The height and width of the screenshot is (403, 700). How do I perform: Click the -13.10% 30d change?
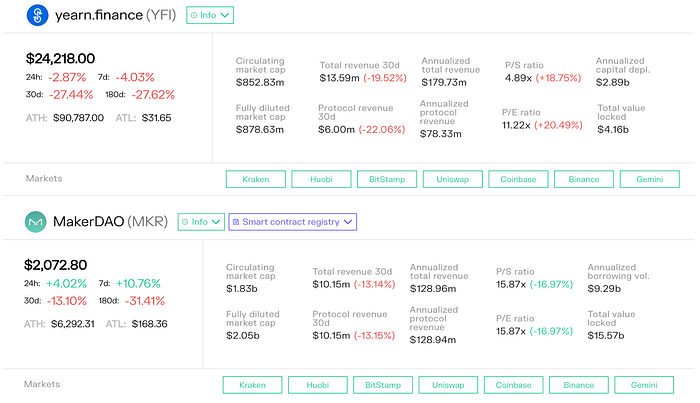(x=67, y=301)
